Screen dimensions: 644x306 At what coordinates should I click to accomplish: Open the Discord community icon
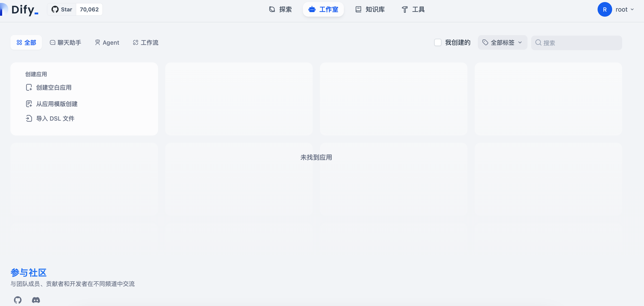(x=36, y=300)
